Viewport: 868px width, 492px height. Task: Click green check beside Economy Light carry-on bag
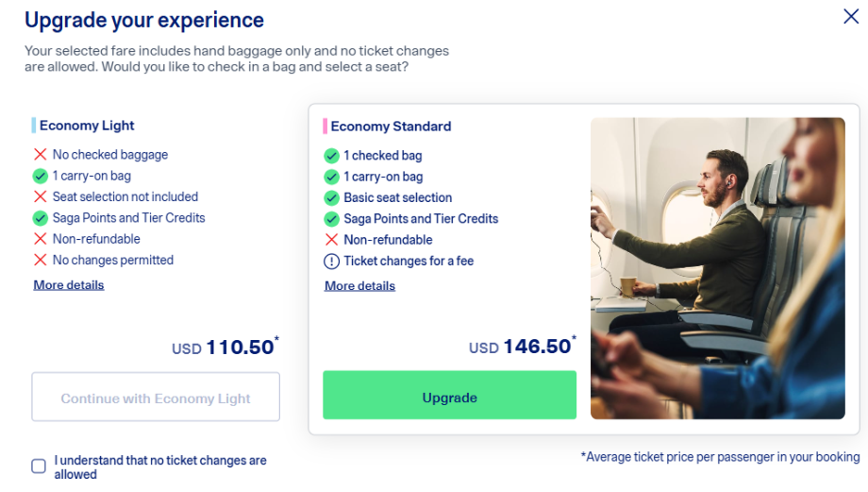[41, 176]
